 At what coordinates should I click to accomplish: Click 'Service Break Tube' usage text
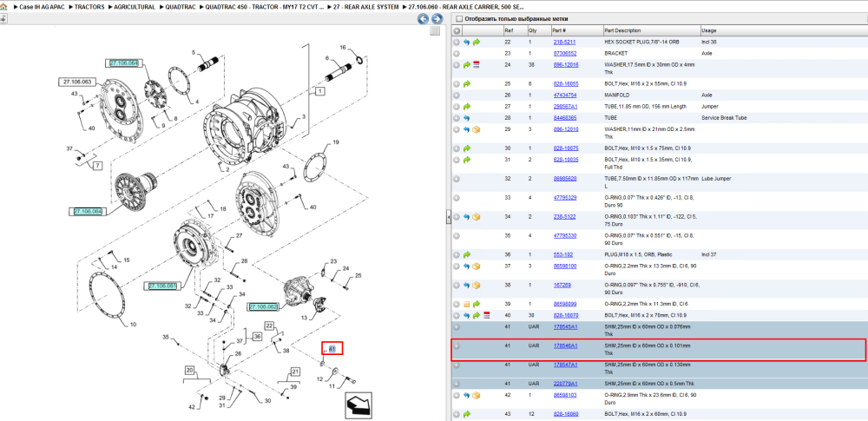[x=724, y=118]
